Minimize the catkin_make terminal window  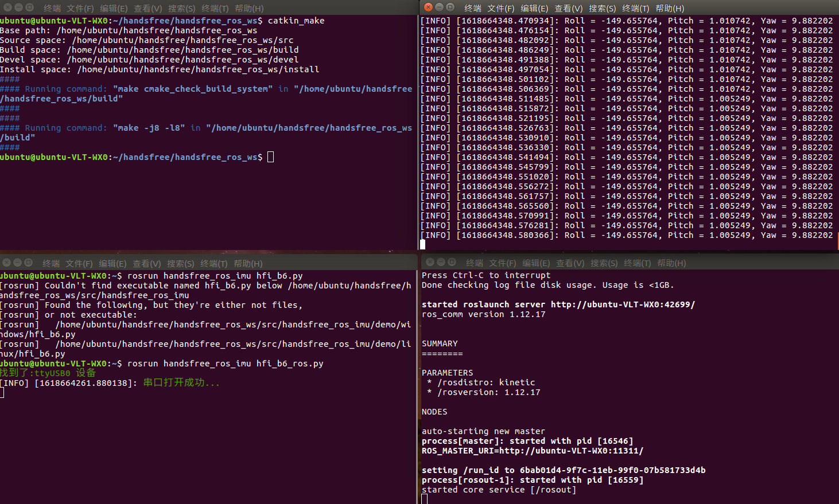pos(18,7)
